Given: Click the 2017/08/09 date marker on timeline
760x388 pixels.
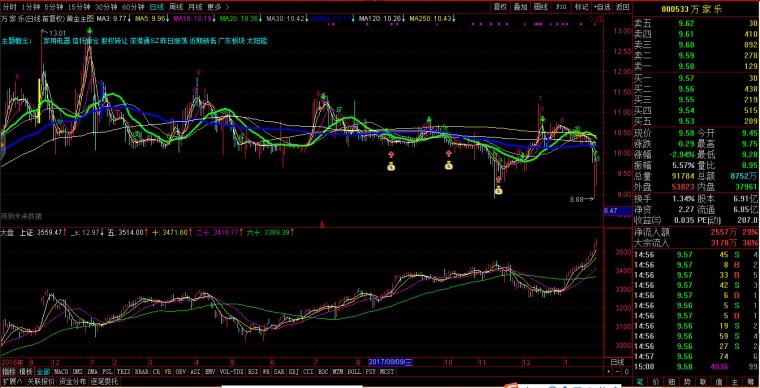Looking at the screenshot, I should click(x=390, y=362).
